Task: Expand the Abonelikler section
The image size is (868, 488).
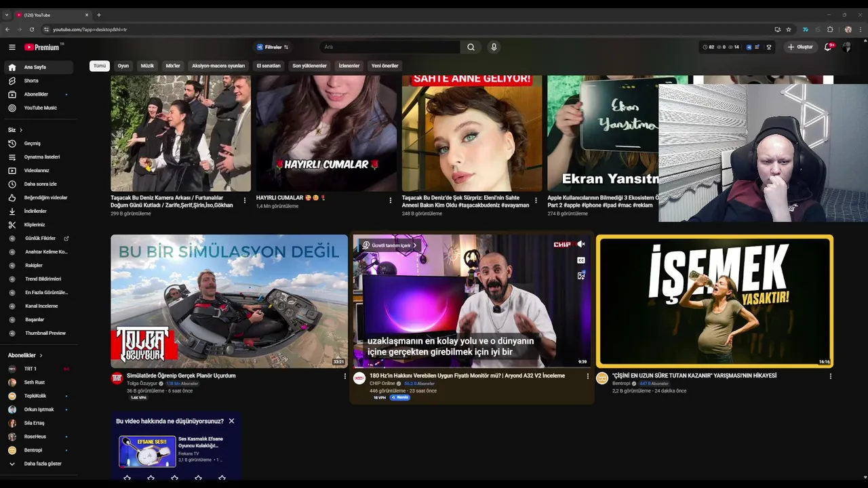Action: tap(25, 355)
